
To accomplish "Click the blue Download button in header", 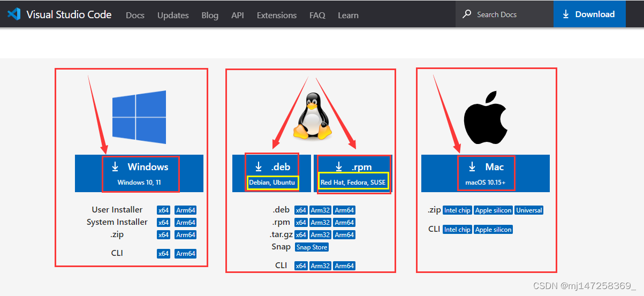I will coord(589,14).
